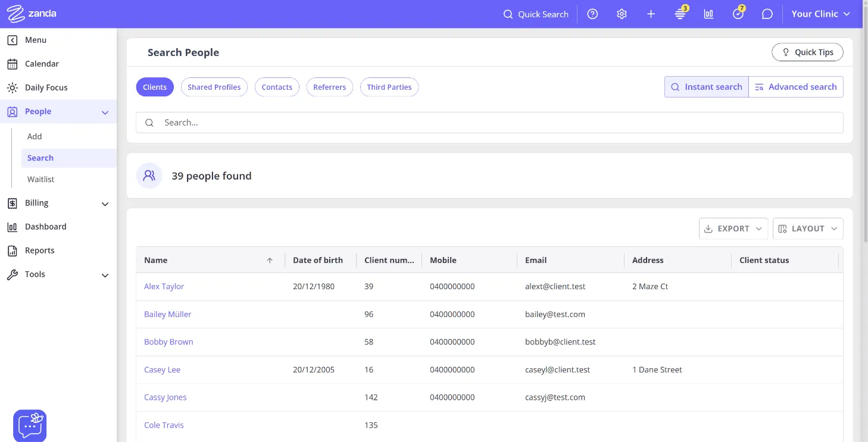This screenshot has height=442, width=868.
Task: Open the Export dropdown
Action: point(733,228)
